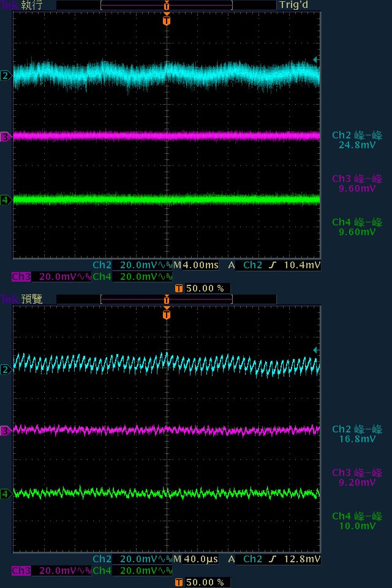Click the magenta Ch3 label beside 20.0mV in the 預覽 capture

click(x=21, y=571)
